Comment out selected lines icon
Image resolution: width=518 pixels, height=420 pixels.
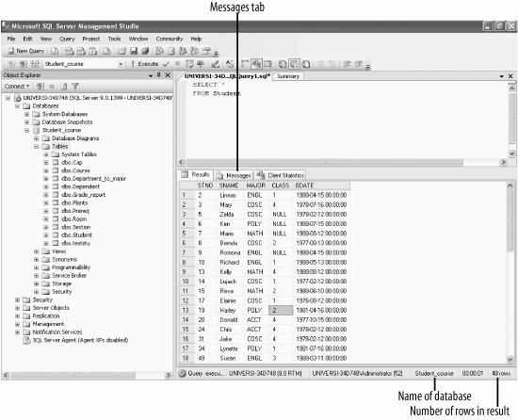[x=321, y=64]
